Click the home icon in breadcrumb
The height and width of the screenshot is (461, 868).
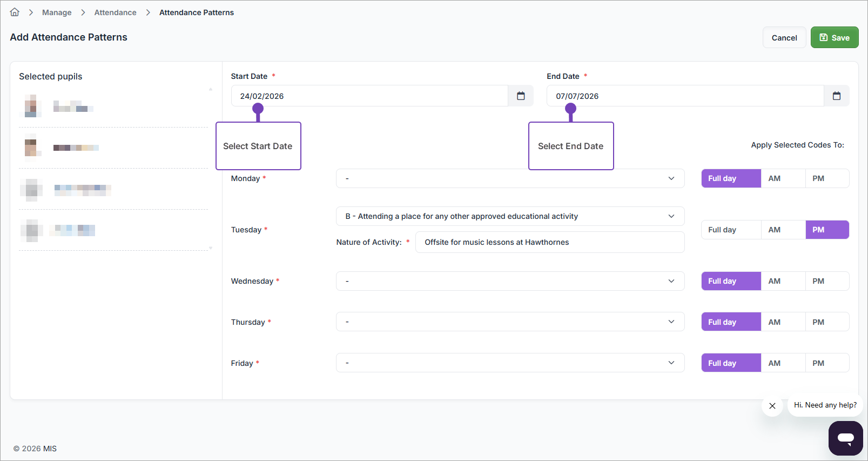[15, 12]
